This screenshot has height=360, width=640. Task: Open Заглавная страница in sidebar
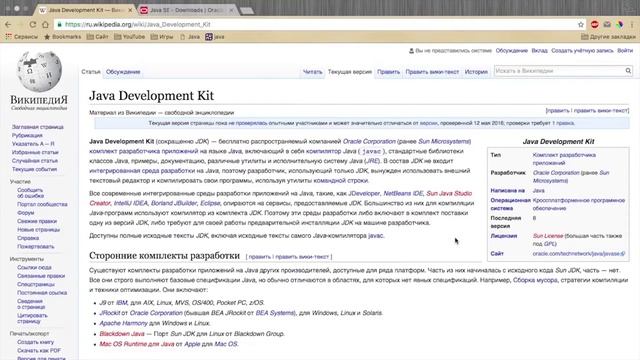[x=38, y=127]
